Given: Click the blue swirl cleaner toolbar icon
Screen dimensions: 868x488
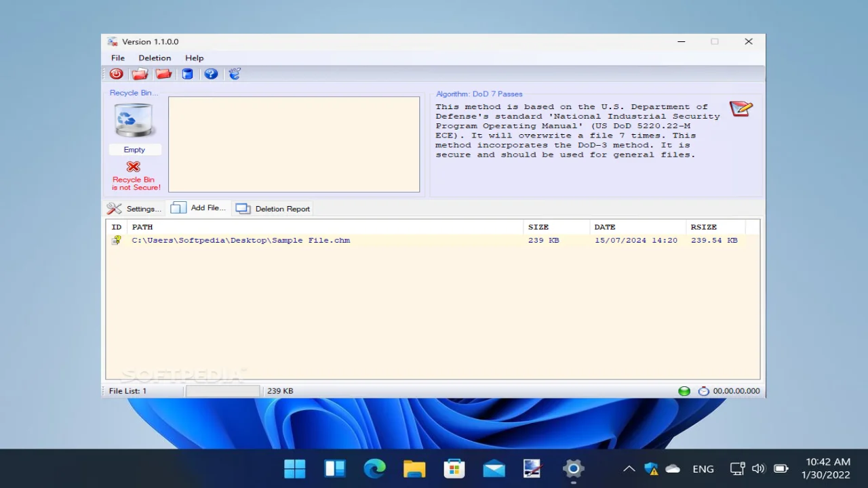Looking at the screenshot, I should coord(235,74).
